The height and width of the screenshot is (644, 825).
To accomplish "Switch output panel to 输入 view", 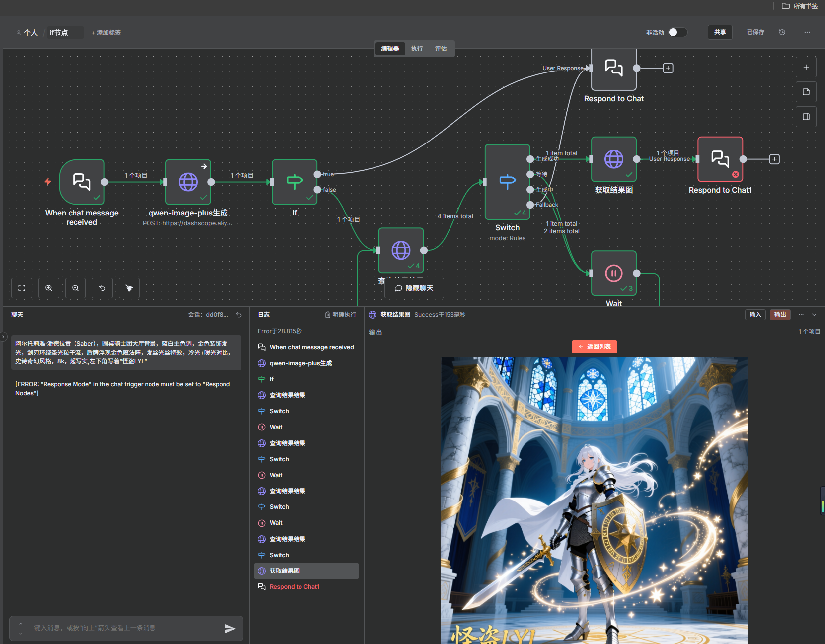I will [x=755, y=315].
